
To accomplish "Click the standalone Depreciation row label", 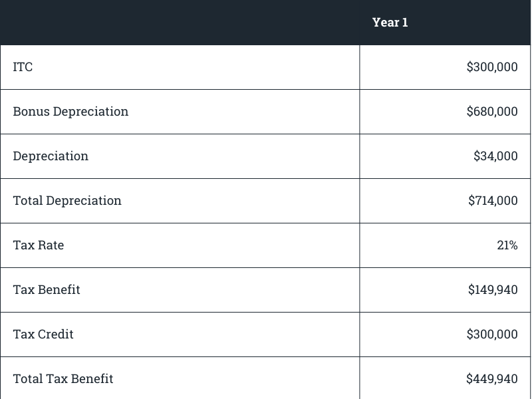I will 51,156.
